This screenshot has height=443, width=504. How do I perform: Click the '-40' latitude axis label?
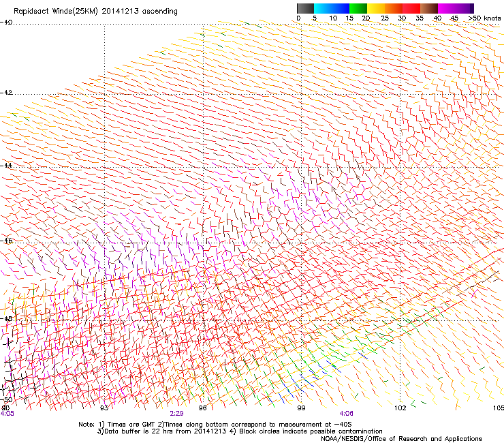point(6,22)
